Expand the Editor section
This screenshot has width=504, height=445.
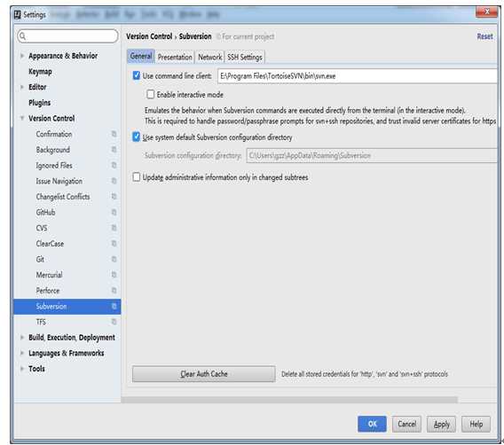click(22, 87)
